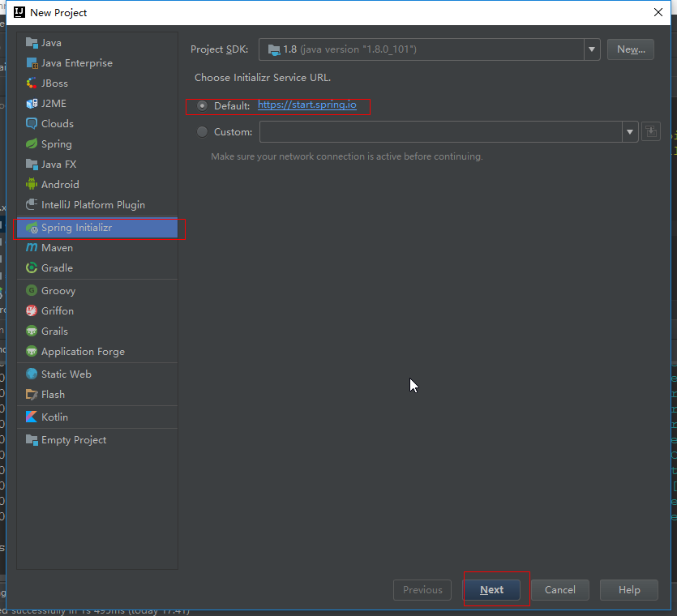This screenshot has width=677, height=616.
Task: Select the Spring label
Action: coord(57,144)
